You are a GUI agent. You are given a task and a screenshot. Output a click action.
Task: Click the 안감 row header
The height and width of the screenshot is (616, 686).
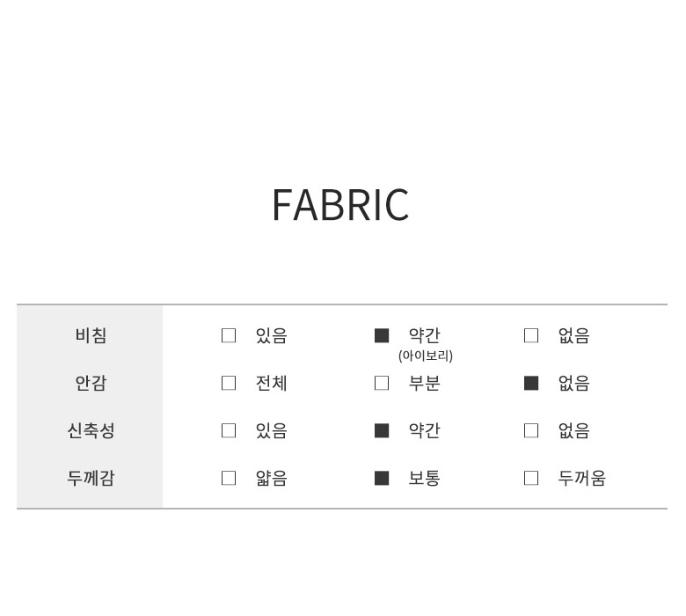(91, 383)
